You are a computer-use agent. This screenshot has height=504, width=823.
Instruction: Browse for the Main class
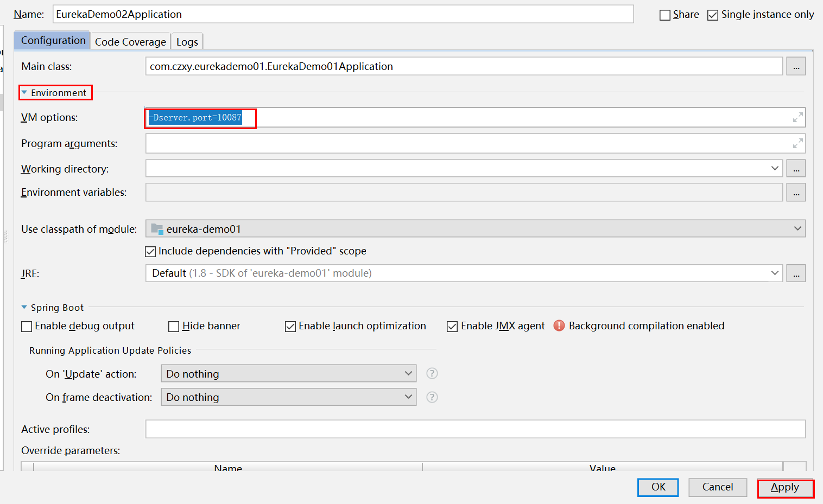[x=796, y=66]
